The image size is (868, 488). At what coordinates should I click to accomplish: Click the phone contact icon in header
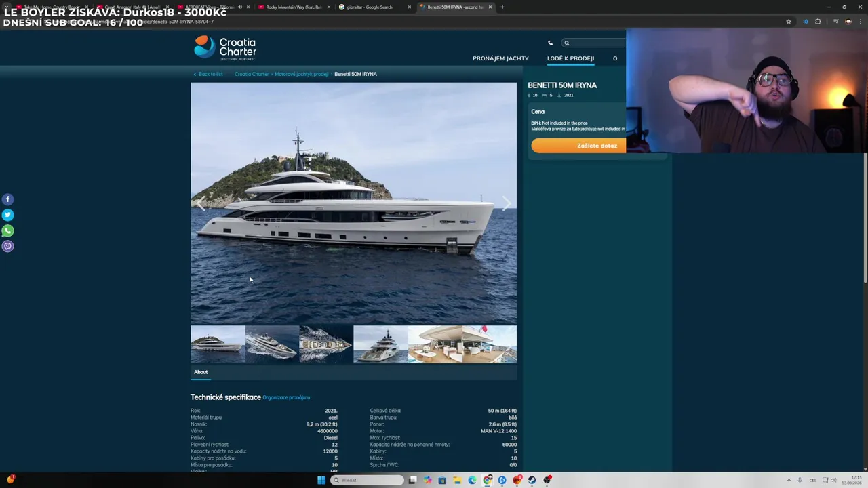pyautogui.click(x=550, y=43)
